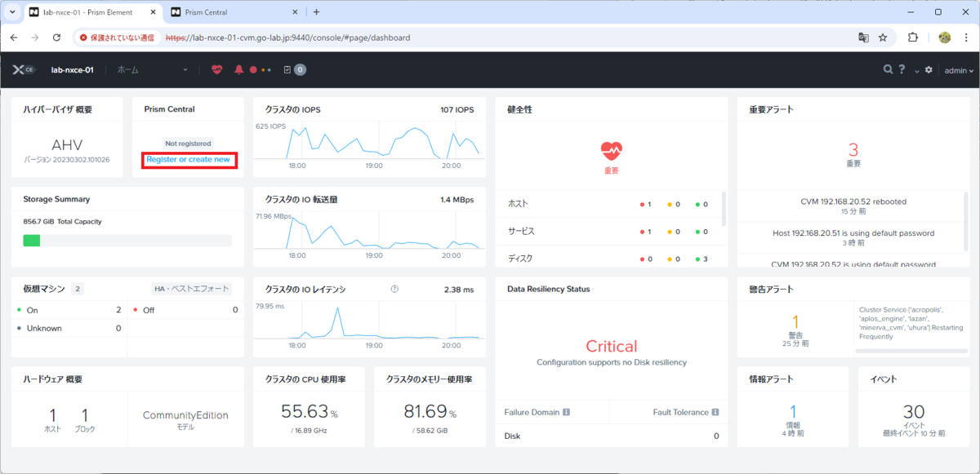Screen dimensions: 980x474
Task: Click the Register or create new link
Action: [189, 159]
